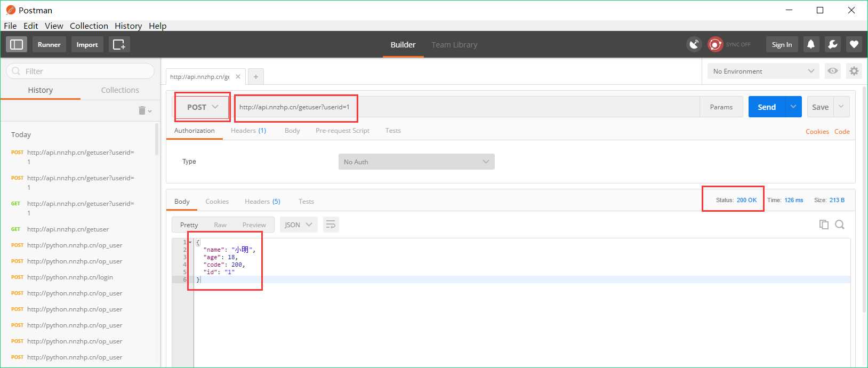Open notifications bell icon

point(811,44)
